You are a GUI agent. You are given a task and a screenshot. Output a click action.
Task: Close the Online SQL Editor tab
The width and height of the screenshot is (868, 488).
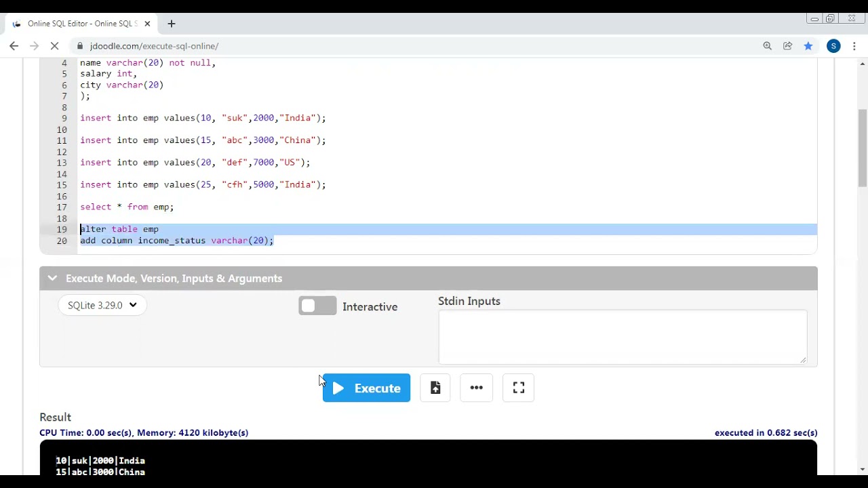click(147, 24)
